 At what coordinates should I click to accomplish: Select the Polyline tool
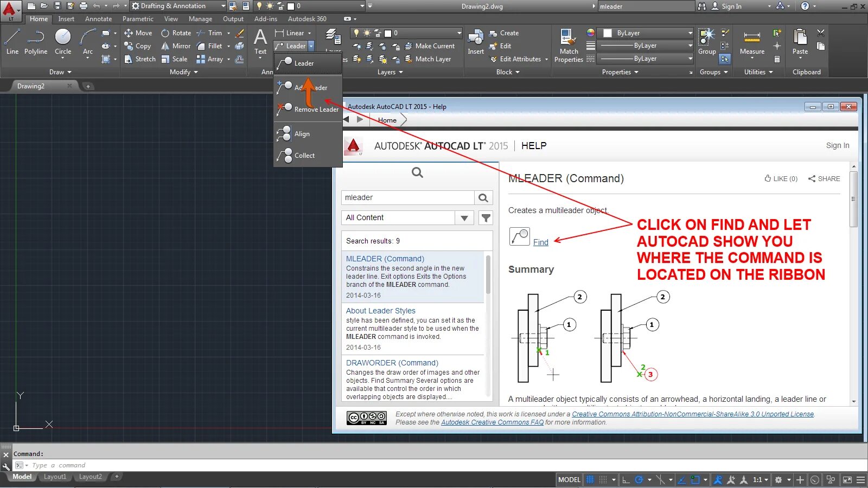35,42
